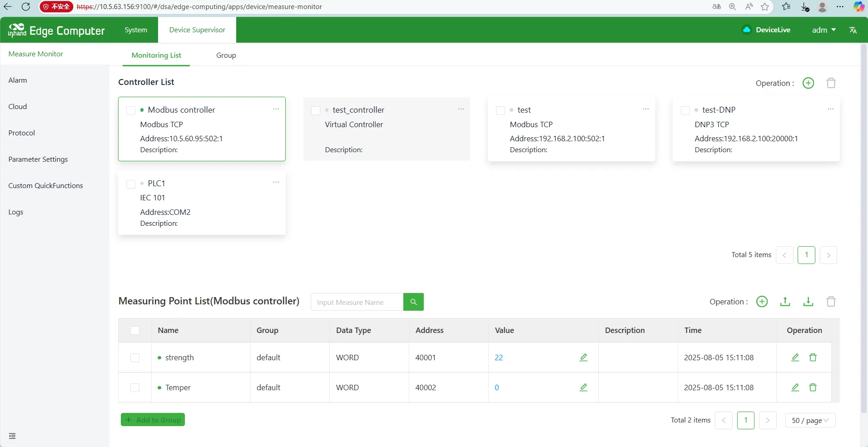Open more options on test-DNP card
Viewport: 868px width, 447px height.
(x=830, y=109)
